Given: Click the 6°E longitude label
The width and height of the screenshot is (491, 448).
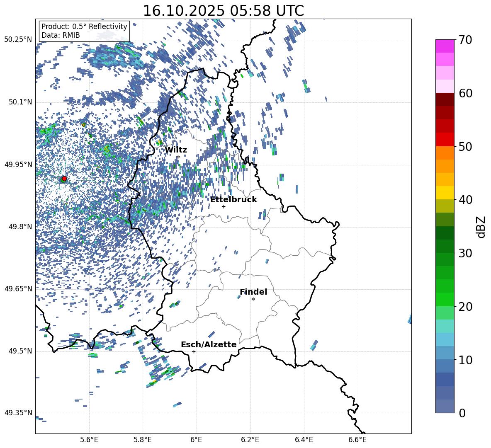Looking at the screenshot, I should point(196,440).
